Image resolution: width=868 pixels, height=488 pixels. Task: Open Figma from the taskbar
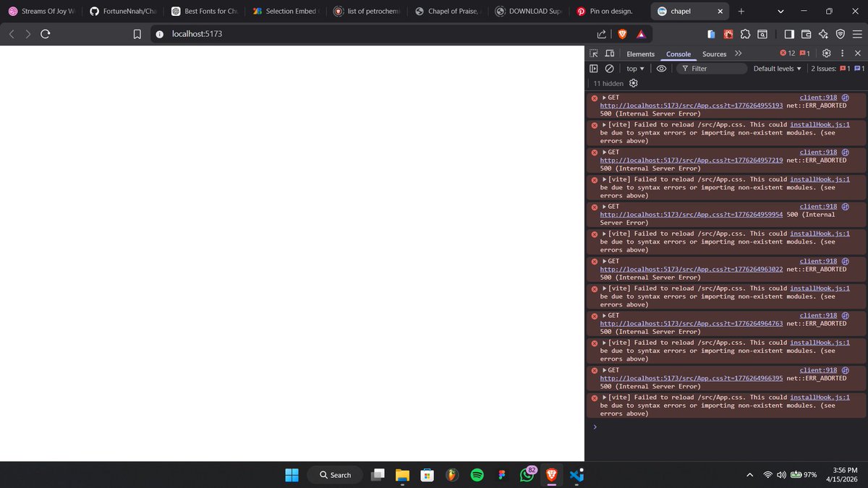point(501,475)
